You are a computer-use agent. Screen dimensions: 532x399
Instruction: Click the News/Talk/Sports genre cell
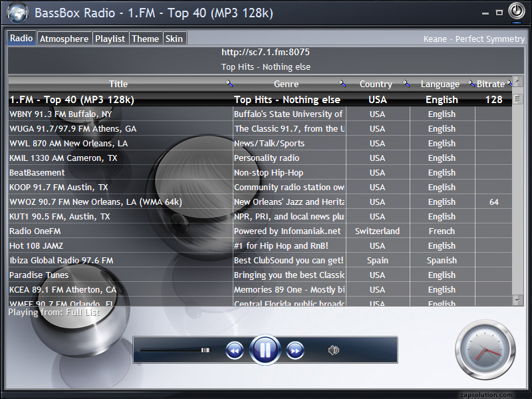[x=289, y=143]
